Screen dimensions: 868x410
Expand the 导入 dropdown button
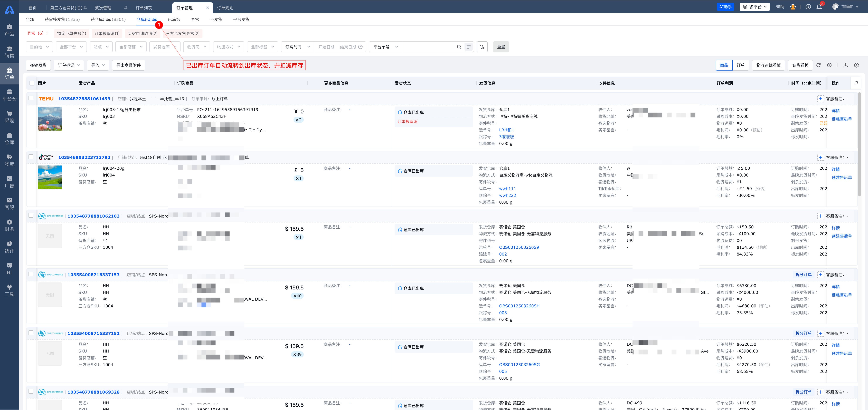98,65
